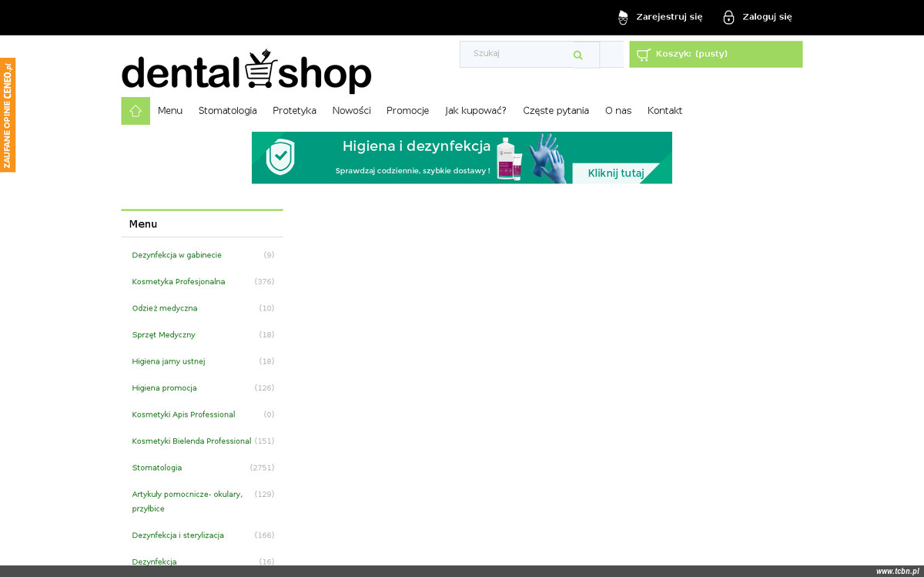Open Stomatologia sidebar category
Image resolution: width=924 pixels, height=577 pixels.
pos(157,468)
